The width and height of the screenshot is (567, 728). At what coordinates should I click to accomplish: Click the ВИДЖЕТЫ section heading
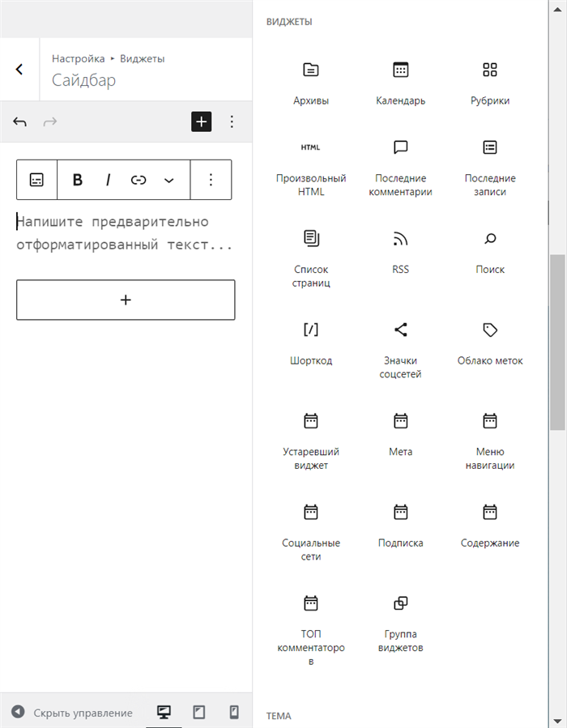click(289, 22)
